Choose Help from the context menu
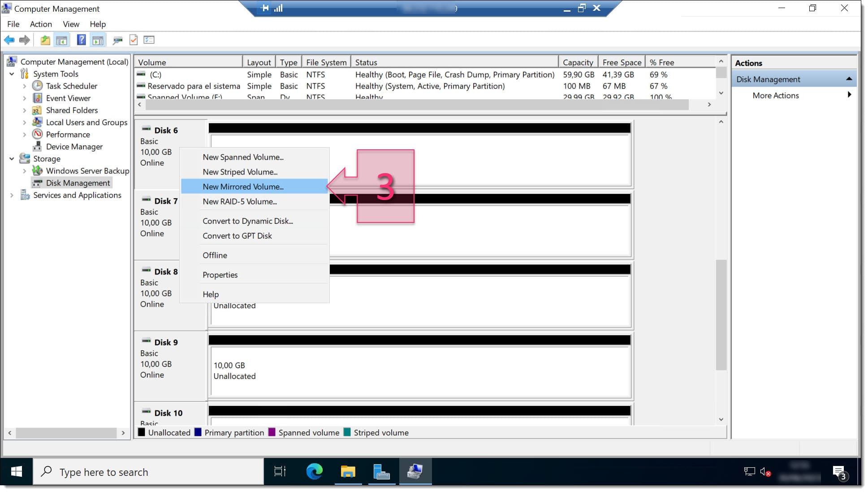Image resolution: width=868 pixels, height=492 pixels. [255, 294]
